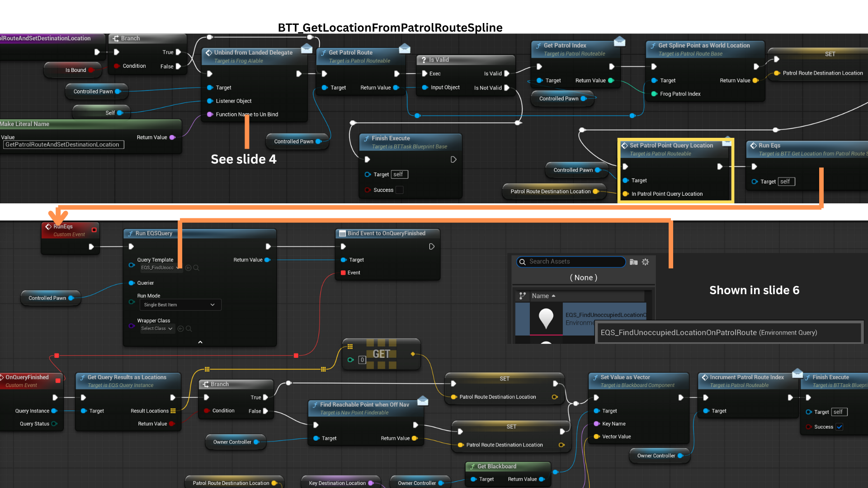Collapse the Run EQSQuery node advanced pins arrow
This screenshot has width=868, height=488.
[200, 342]
